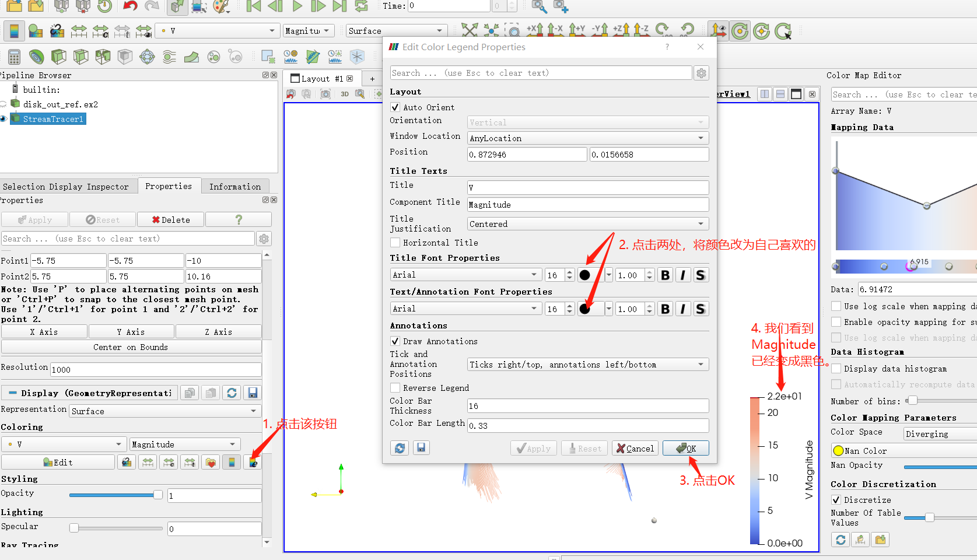This screenshot has width=977, height=560.
Task: Switch to the Information tab
Action: (x=235, y=186)
